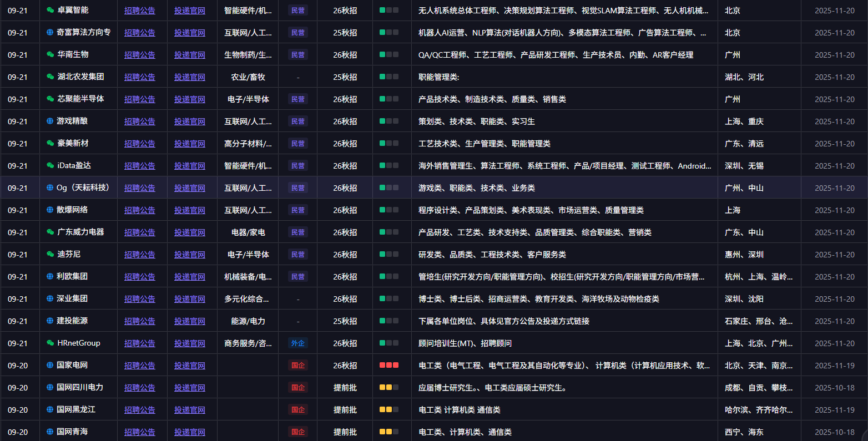The width and height of the screenshot is (868, 441).
Task: Expand the truncated industry text for 豪美新材
Action: tap(248, 143)
